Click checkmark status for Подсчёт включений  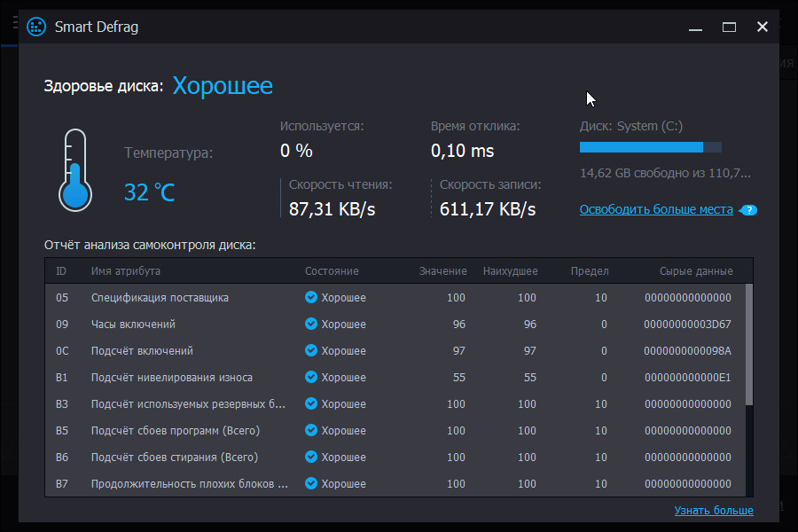click(x=309, y=350)
